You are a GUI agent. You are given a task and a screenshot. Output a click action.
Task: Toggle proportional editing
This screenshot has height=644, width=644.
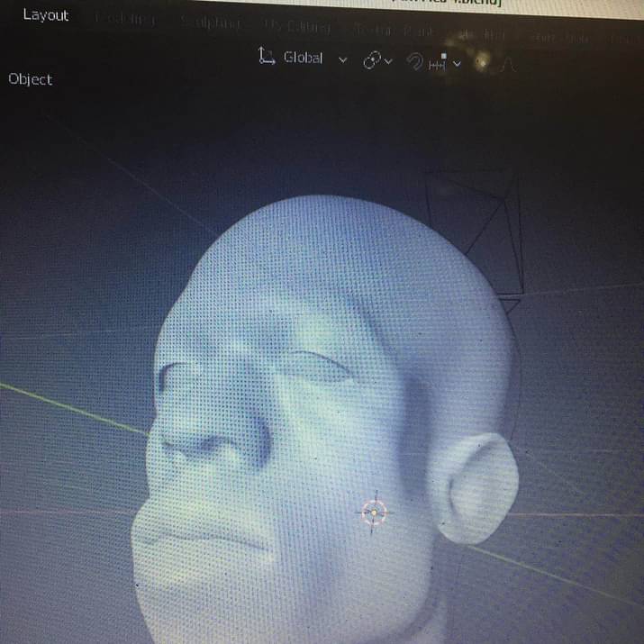[x=483, y=61]
